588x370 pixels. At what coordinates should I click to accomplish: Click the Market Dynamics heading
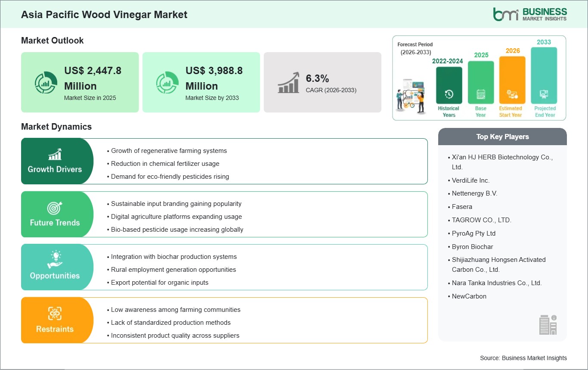click(x=56, y=127)
